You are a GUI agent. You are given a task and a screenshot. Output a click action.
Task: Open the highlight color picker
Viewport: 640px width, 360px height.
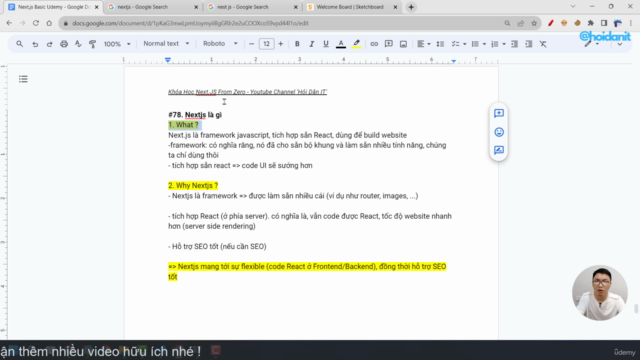(356, 44)
